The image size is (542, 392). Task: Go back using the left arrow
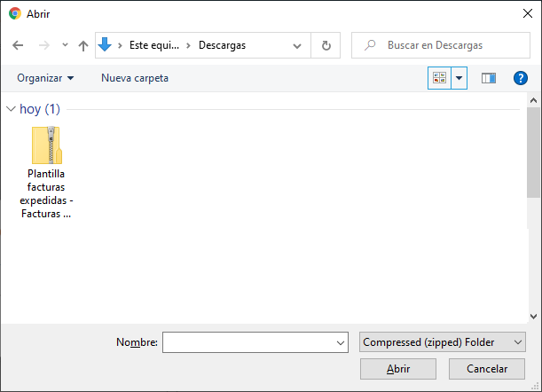point(18,45)
